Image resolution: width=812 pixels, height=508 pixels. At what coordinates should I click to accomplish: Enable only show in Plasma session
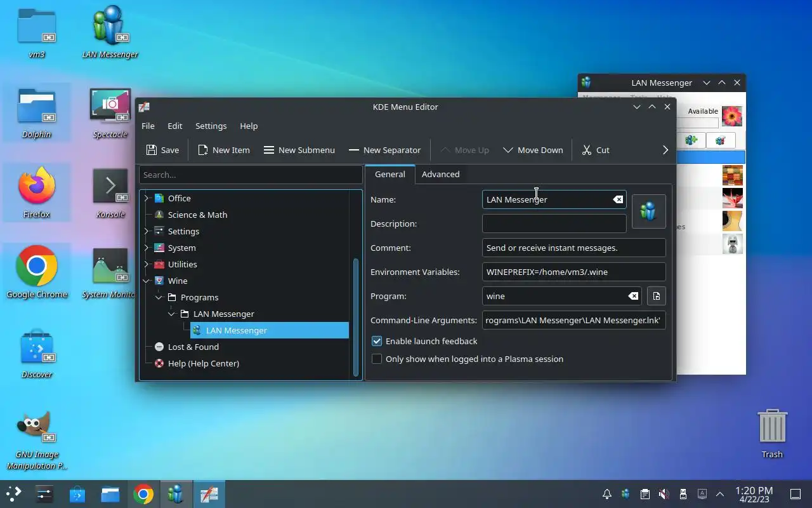377,359
